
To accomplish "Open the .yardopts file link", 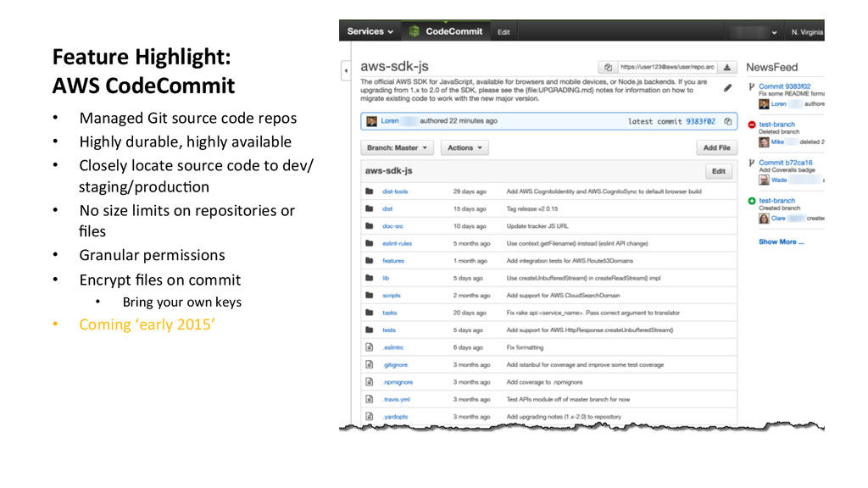I will (x=395, y=417).
